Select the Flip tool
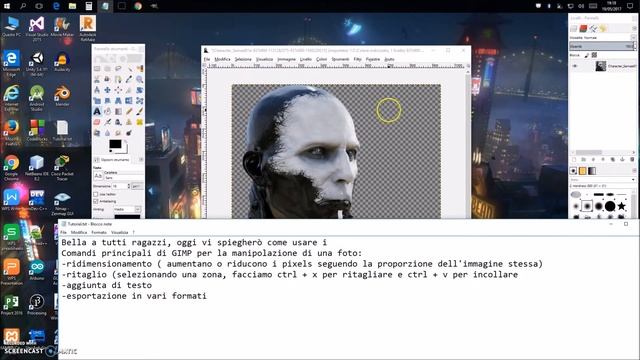The width and height of the screenshot is (640, 360). click(129, 101)
